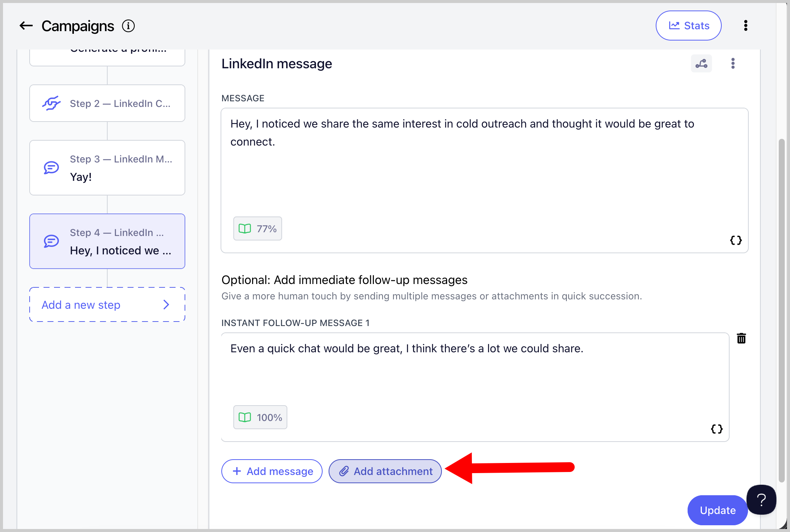Viewport: 790px width, 532px height.
Task: Expand Add a new step
Action: (107, 305)
